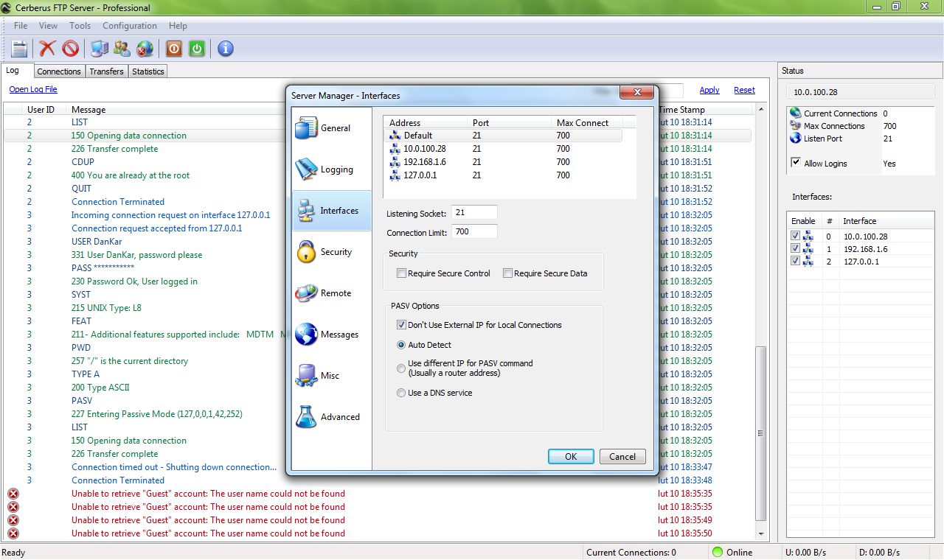The image size is (944, 560).
Task: Close the Server Manager dialog
Action: pos(636,93)
